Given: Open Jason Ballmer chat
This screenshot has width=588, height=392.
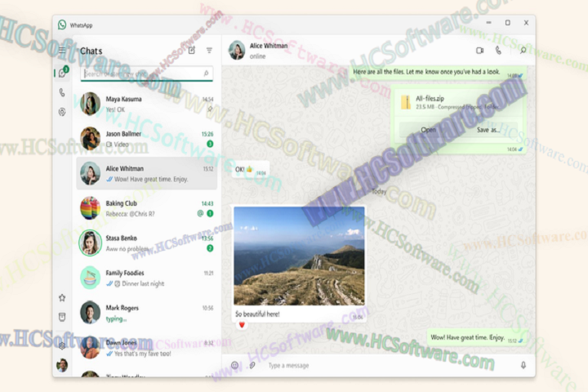Looking at the screenshot, I should [x=147, y=139].
